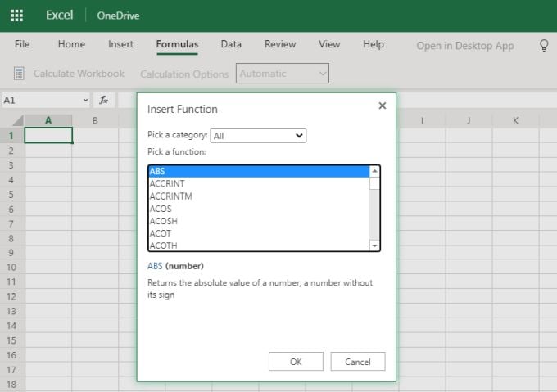Close the Insert Function dialog
Image resolution: width=557 pixels, height=392 pixels.
point(382,106)
